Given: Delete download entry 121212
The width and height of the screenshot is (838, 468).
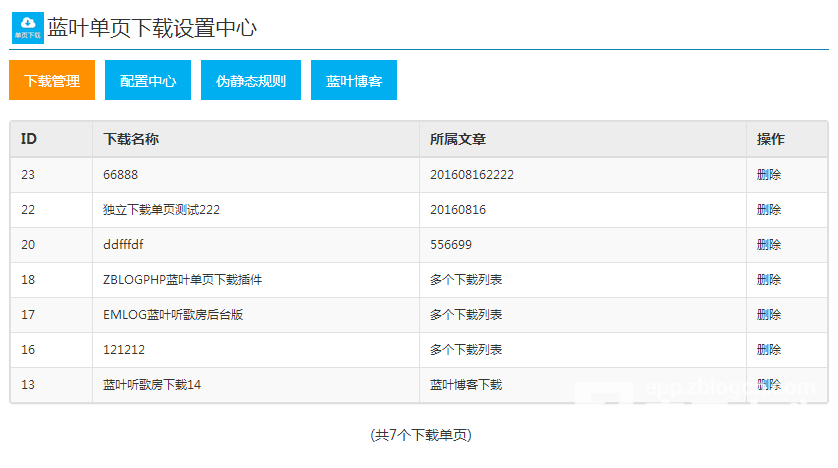Looking at the screenshot, I should [769, 350].
